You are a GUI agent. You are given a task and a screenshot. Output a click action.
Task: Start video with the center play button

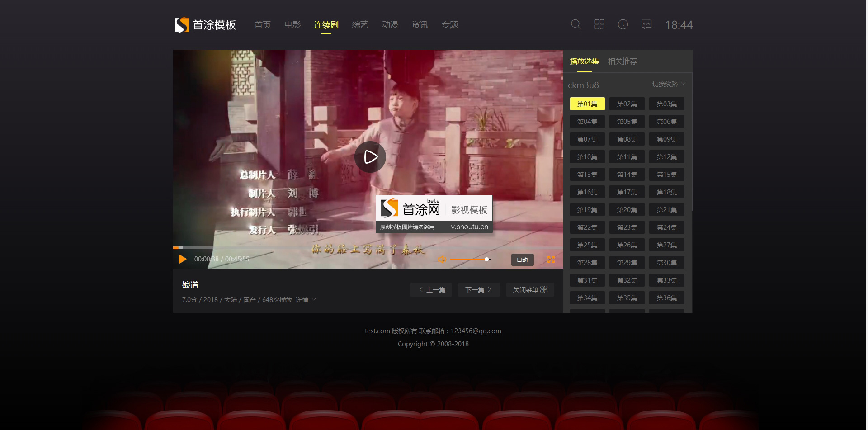(x=370, y=157)
